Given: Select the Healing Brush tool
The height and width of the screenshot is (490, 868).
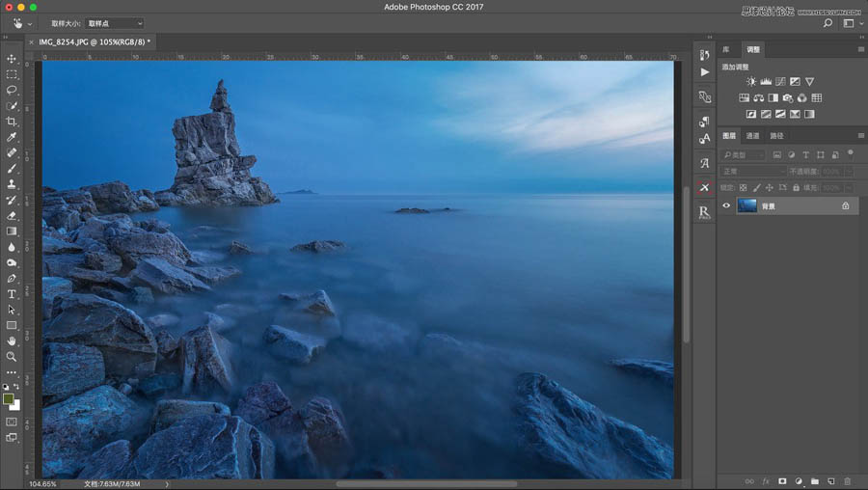Looking at the screenshot, I should [x=11, y=152].
